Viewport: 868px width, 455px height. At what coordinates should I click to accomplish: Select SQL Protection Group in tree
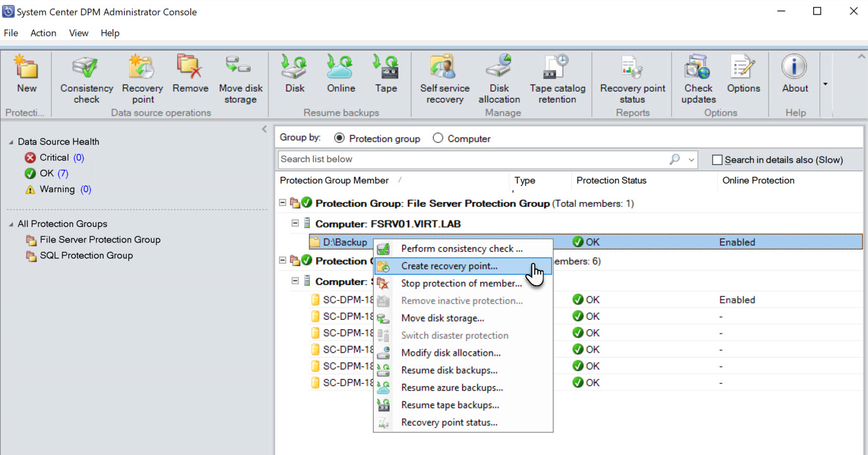click(x=86, y=256)
